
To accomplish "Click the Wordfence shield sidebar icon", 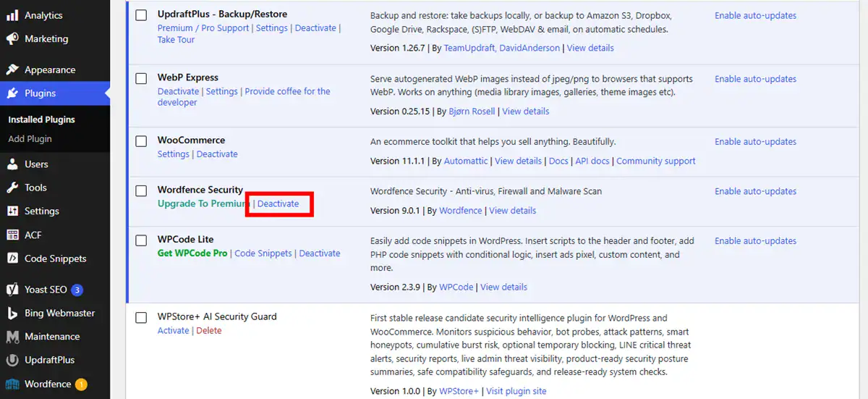I will 12,384.
